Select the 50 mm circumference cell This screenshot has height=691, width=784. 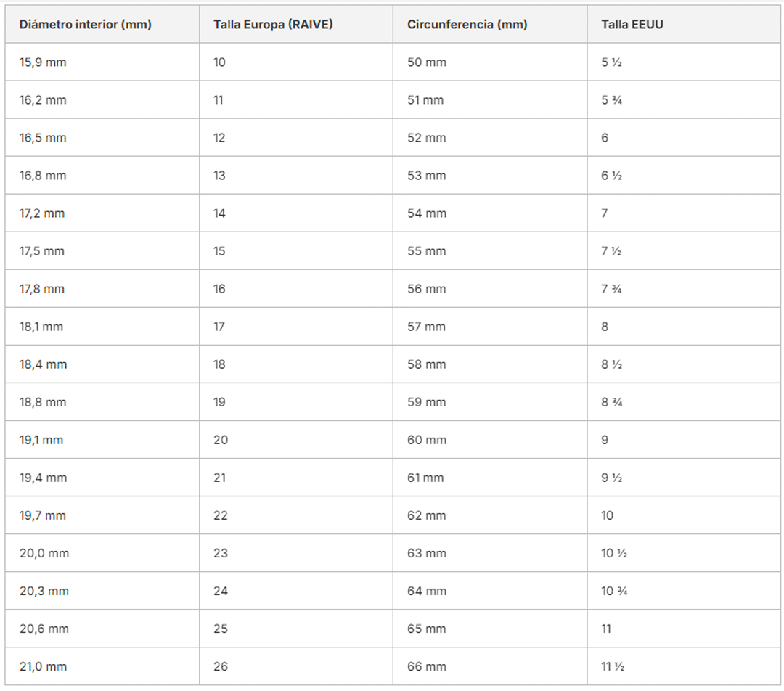pyautogui.click(x=427, y=62)
